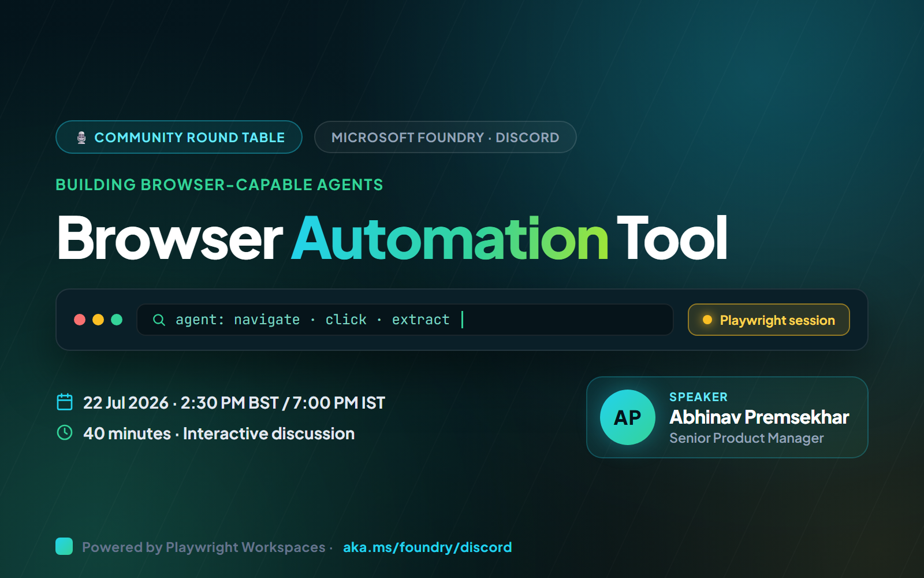Select the AP speaker avatar
924x578 pixels.
tap(628, 417)
